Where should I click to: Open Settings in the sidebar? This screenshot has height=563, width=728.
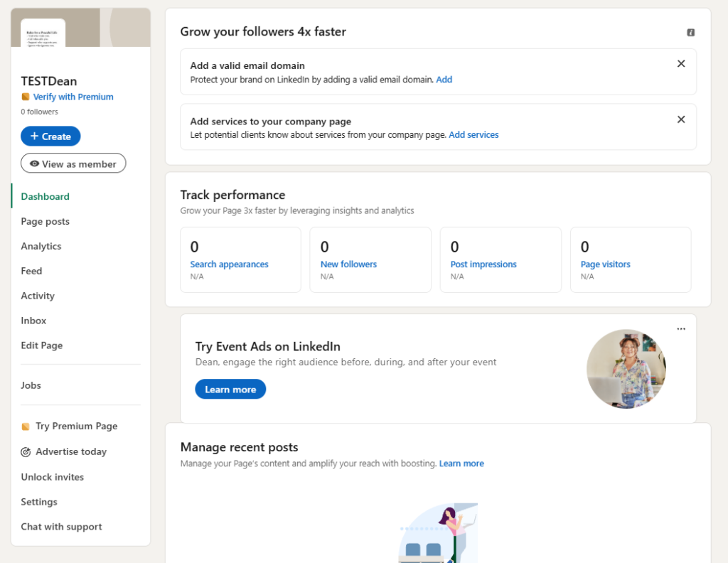point(39,502)
